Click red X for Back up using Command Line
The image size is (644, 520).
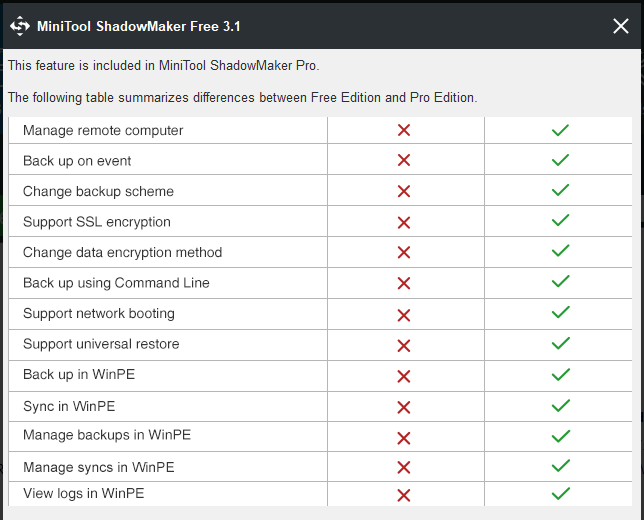tap(404, 283)
